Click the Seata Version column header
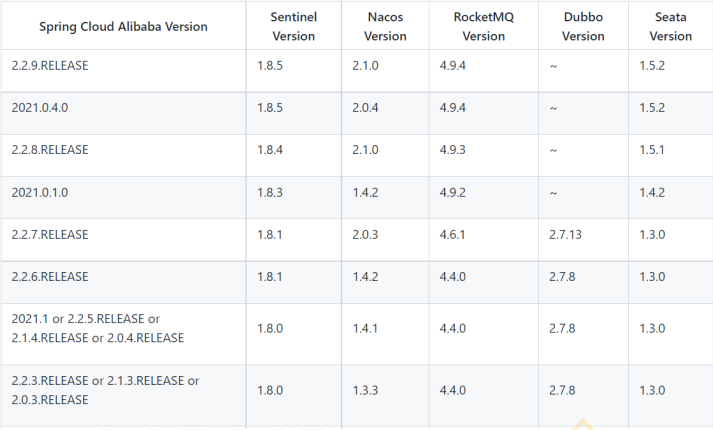713x430 pixels. [669, 27]
